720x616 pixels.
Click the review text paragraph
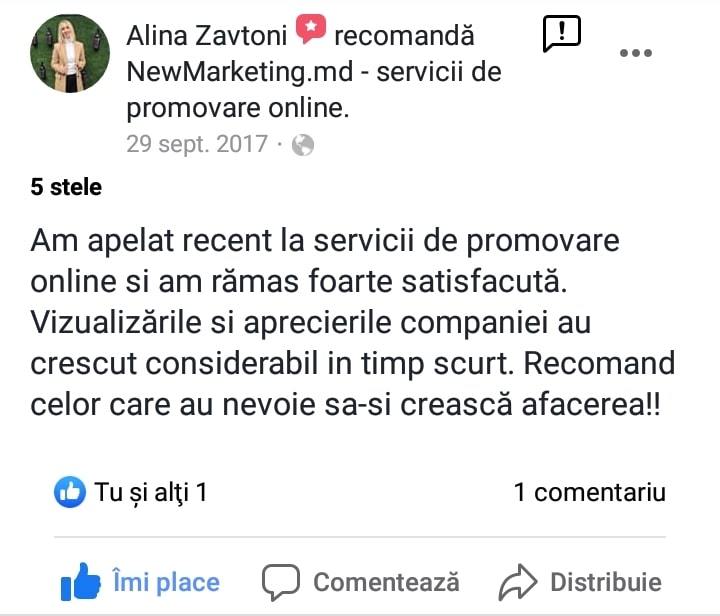353,323
